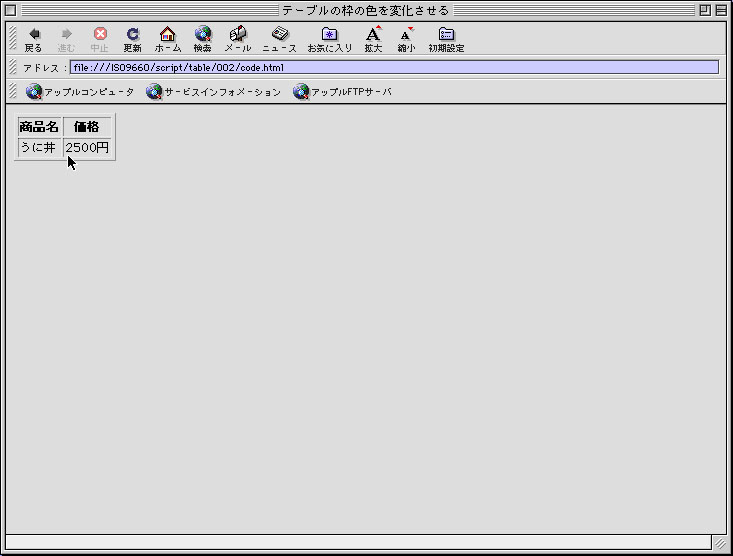Click the window zoom box in title bar
The height and width of the screenshot is (556, 733).
(705, 10)
